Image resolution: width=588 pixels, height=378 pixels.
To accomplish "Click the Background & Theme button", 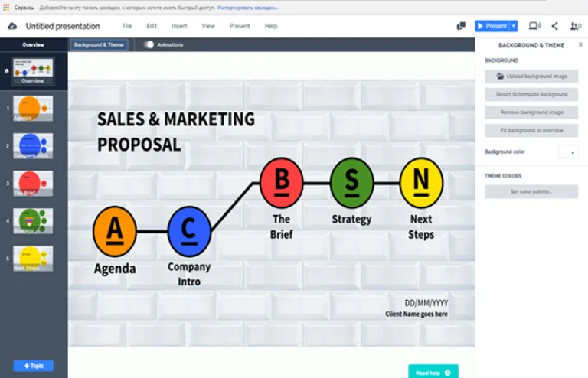I will click(x=99, y=44).
